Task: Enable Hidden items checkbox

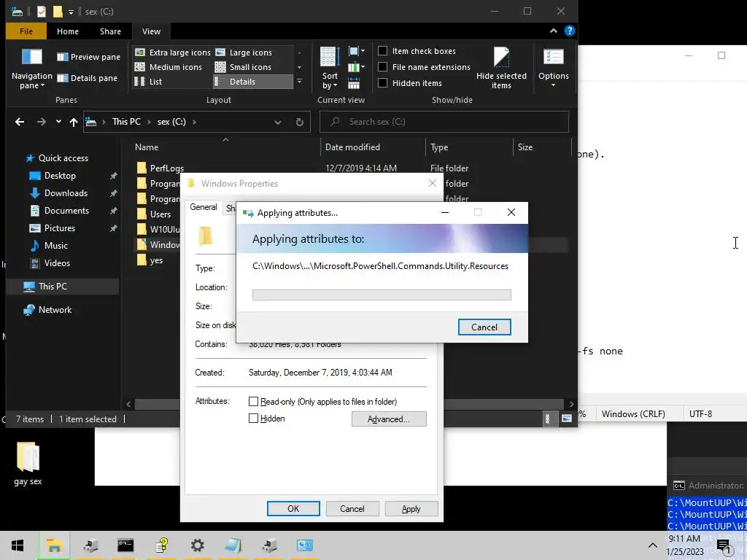Action: pyautogui.click(x=382, y=83)
